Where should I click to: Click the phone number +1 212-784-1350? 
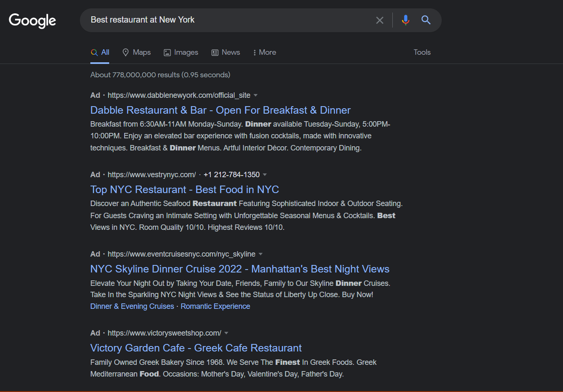tap(232, 175)
